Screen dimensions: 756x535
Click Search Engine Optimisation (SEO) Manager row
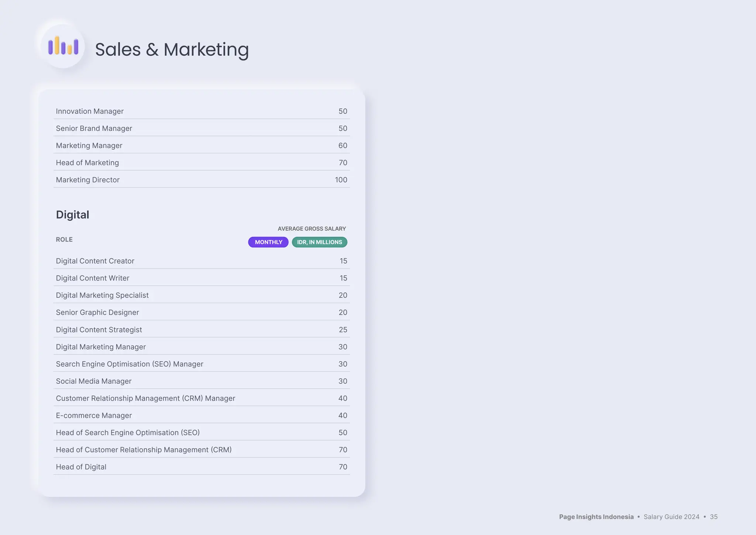tap(130, 364)
